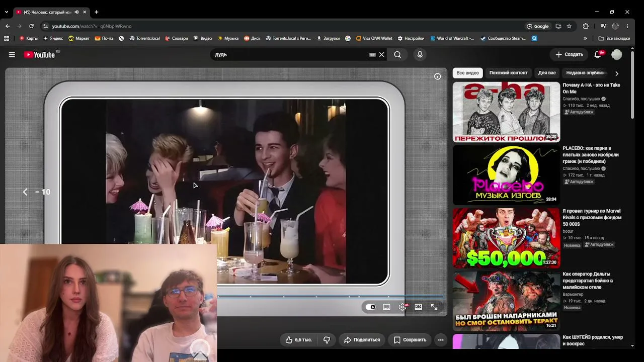Open YouTube notifications bell
The image size is (644, 362).
(x=598, y=54)
